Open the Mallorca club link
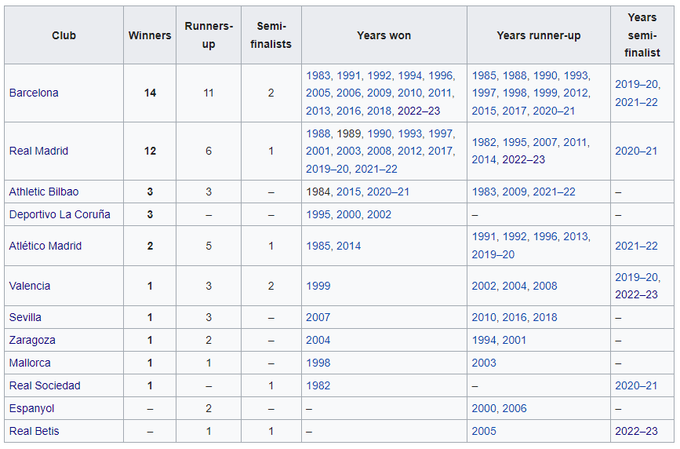Image resolution: width=680 pixels, height=449 pixels. 30,363
